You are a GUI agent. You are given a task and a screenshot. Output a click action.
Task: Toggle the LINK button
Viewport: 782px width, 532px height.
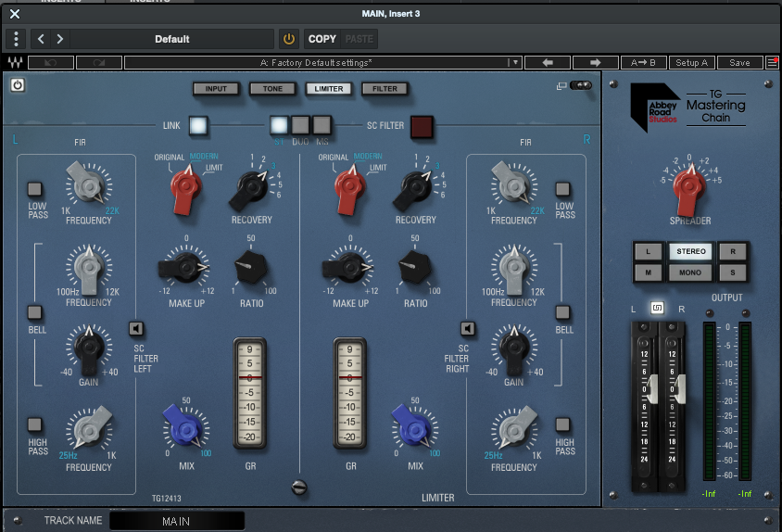(x=198, y=126)
